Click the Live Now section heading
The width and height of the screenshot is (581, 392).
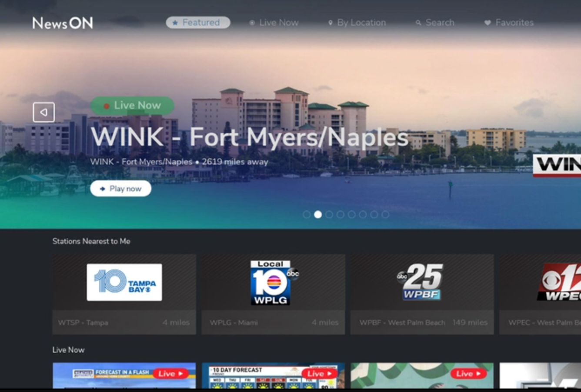[68, 350]
